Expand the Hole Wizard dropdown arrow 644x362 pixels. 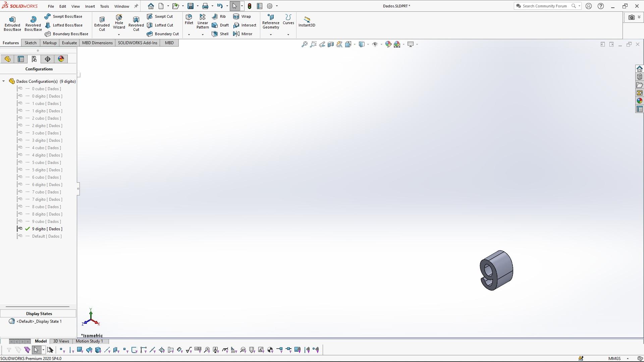tap(119, 35)
